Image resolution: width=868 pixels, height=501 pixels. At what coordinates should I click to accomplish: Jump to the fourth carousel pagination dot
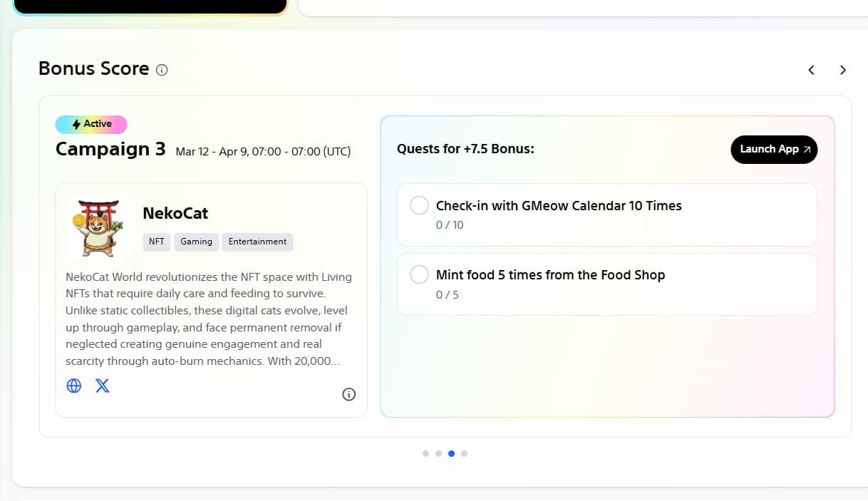[x=464, y=453]
